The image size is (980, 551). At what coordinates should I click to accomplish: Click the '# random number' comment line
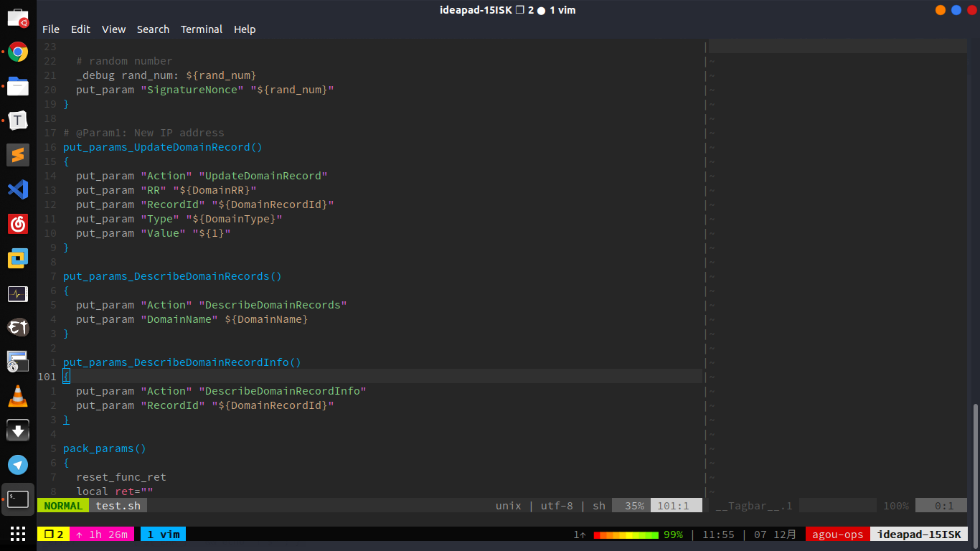[x=124, y=61]
